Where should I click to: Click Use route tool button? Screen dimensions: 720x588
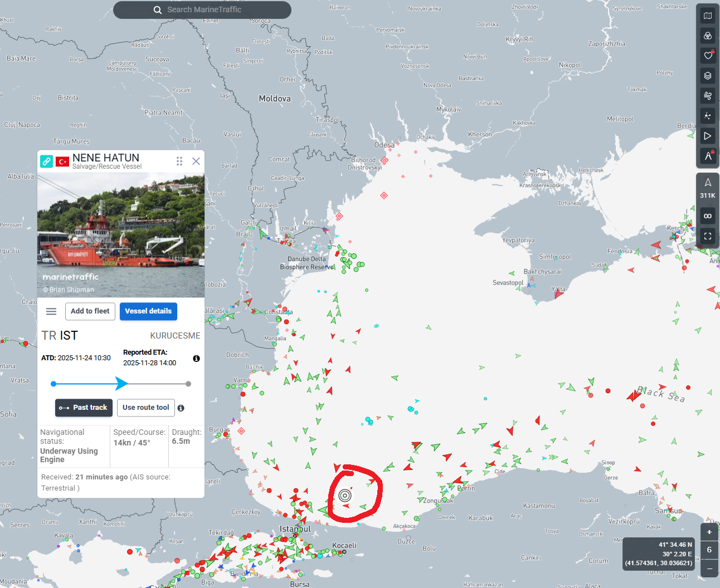click(x=146, y=408)
